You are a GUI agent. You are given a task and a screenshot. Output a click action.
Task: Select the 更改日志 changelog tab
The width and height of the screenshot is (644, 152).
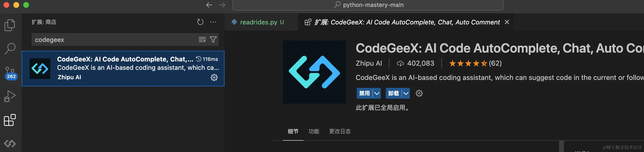coord(340,131)
